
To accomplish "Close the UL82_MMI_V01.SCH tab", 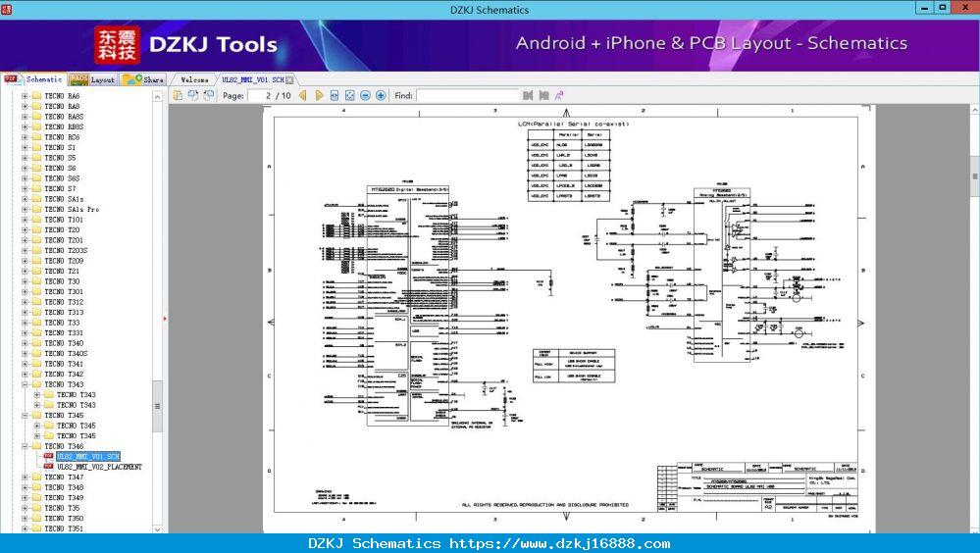I will coord(290,80).
